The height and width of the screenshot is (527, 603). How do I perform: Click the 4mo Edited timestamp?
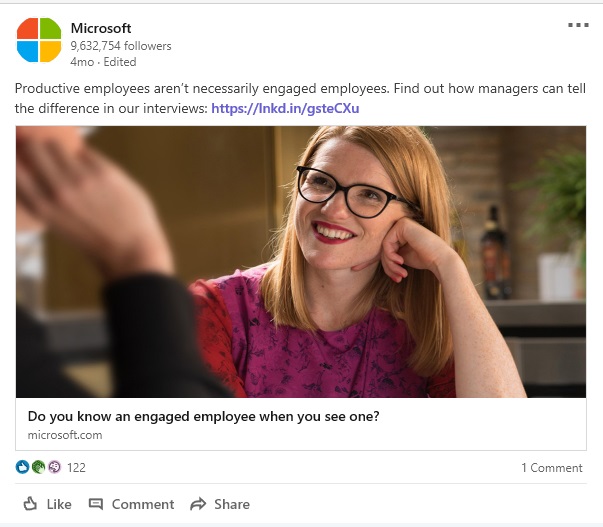(103, 62)
